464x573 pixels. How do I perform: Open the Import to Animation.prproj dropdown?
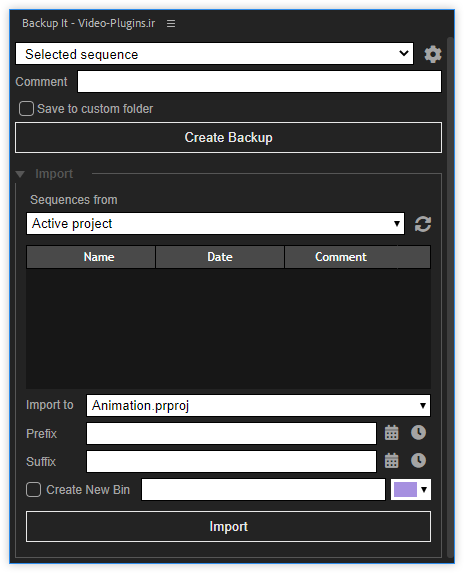click(x=258, y=405)
